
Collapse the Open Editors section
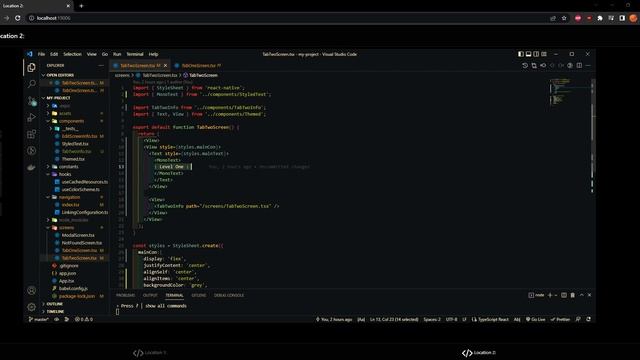[x=60, y=75]
